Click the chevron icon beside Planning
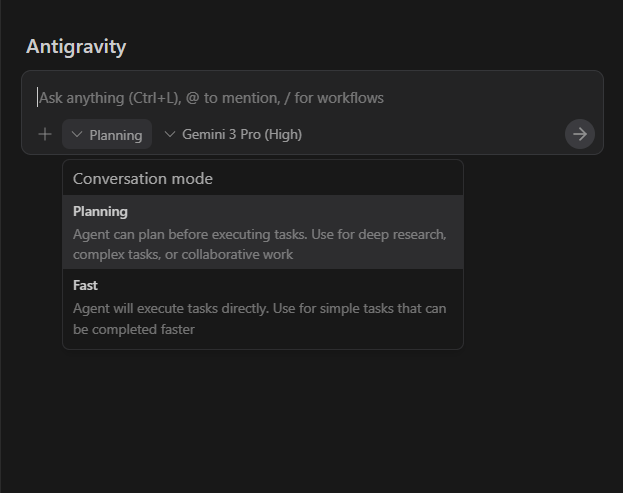 click(x=77, y=134)
